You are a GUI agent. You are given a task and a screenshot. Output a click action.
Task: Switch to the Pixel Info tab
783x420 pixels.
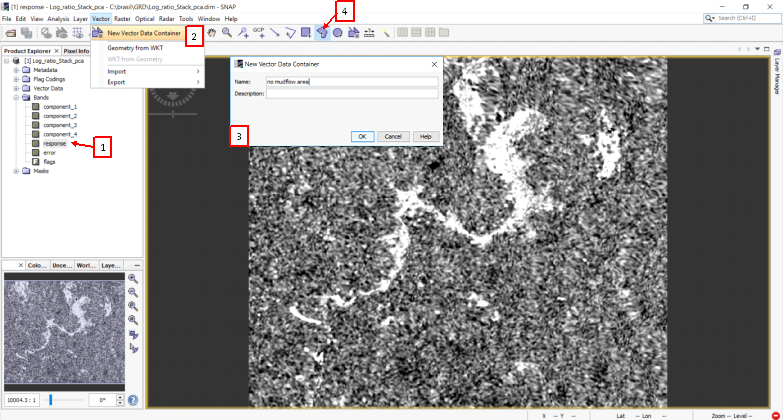(76, 50)
